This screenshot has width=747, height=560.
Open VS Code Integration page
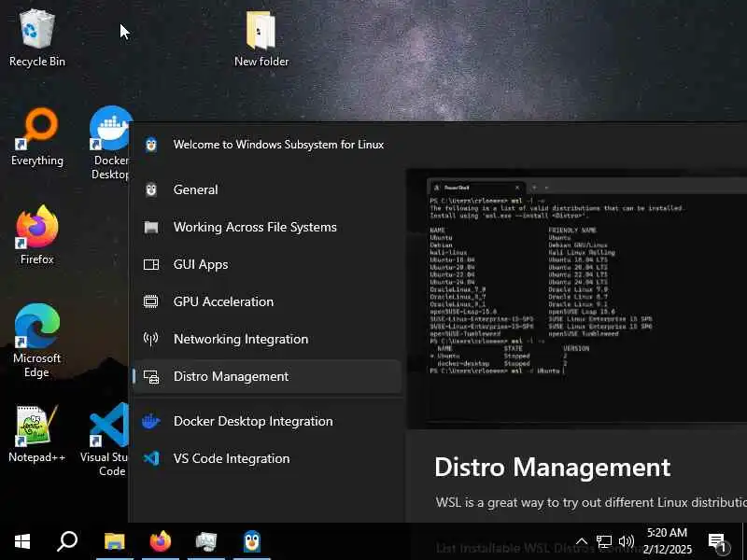click(x=267, y=458)
